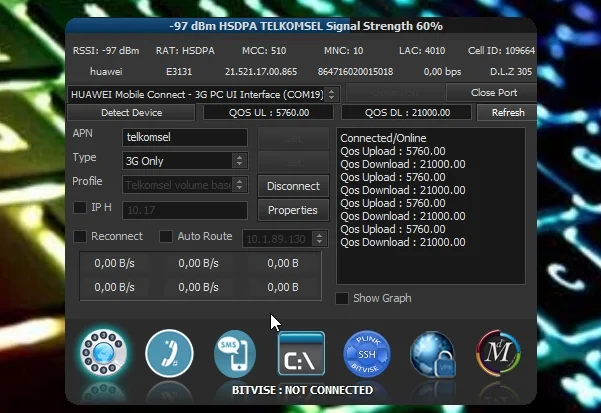Click the RAT: HSDPA label
Screen dimensions: 601x413
click(x=185, y=51)
